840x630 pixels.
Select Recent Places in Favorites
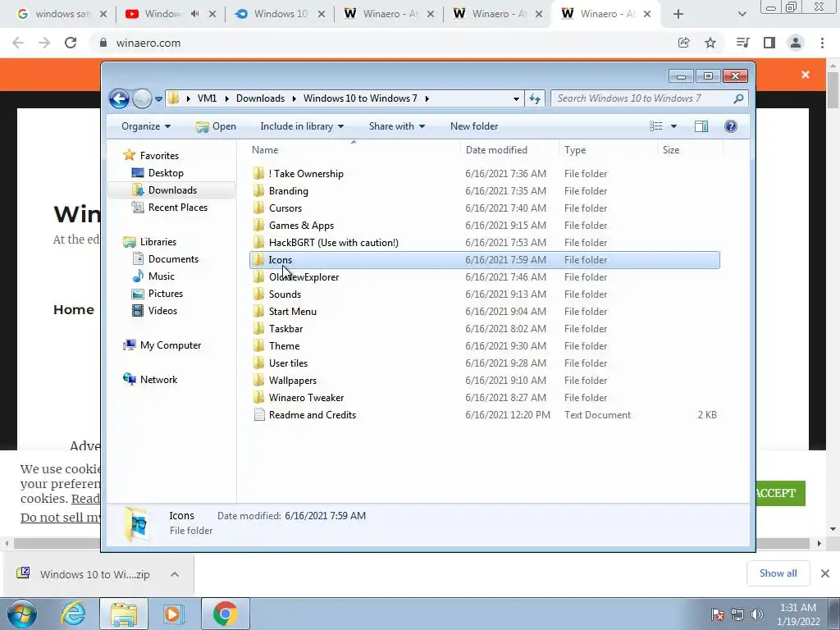click(177, 208)
